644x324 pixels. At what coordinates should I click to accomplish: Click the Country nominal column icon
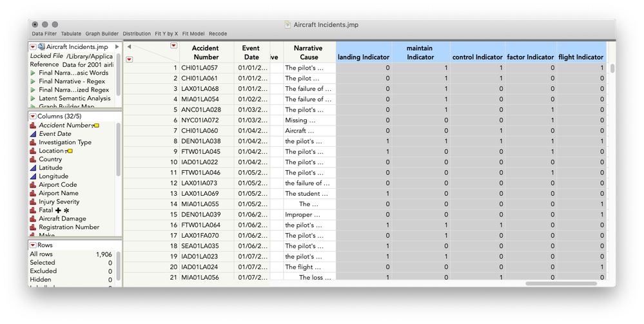(x=34, y=159)
